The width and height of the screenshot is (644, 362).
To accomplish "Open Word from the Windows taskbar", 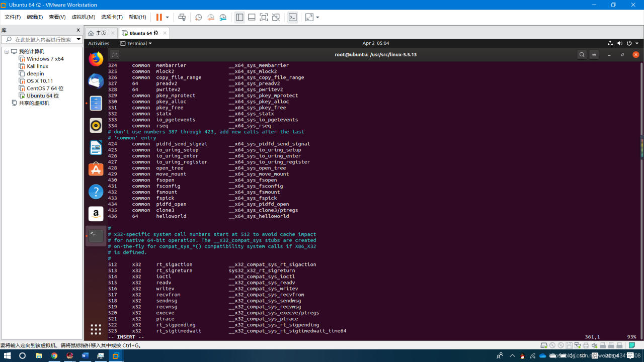I will click(85, 355).
